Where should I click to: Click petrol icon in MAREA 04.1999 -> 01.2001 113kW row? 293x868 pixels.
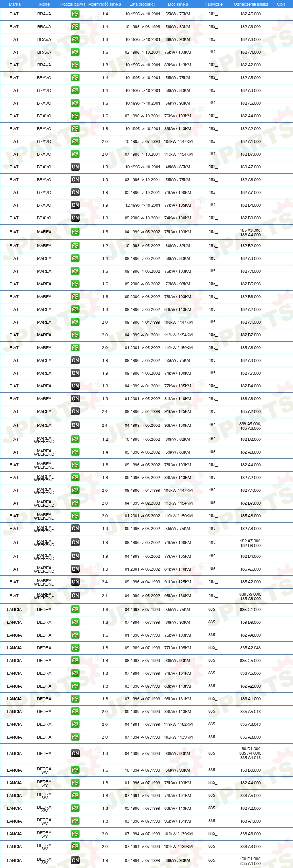75,335
